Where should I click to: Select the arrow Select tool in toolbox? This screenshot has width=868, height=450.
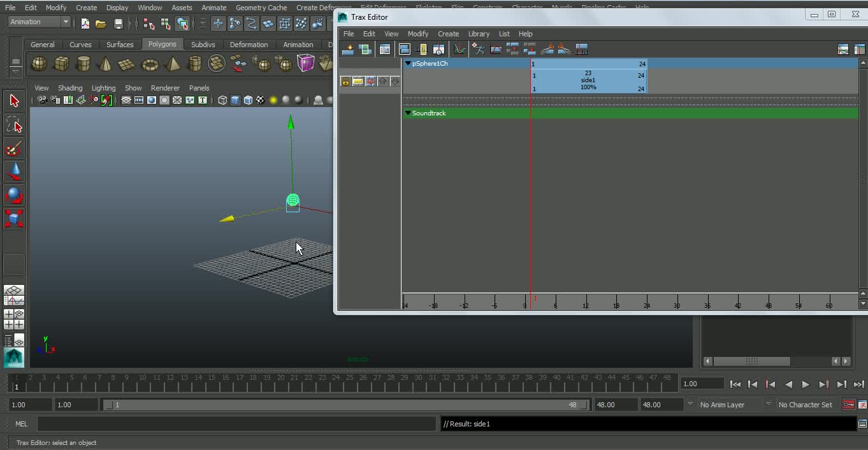pos(14,101)
